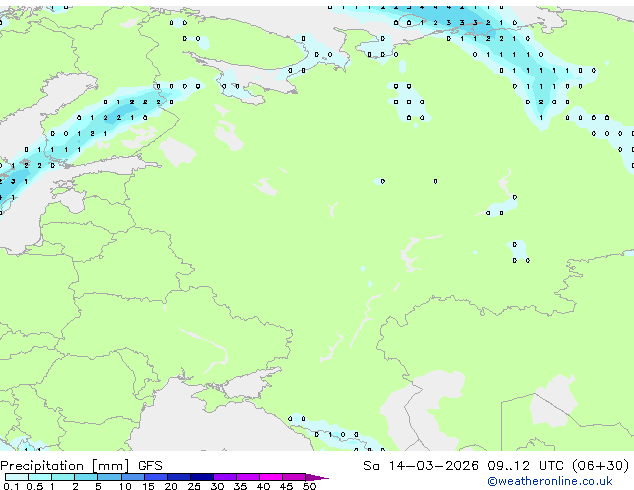The width and height of the screenshot is (634, 490).
Task: Click the 1 to 2 mm legend swatch
Action: pyautogui.click(x=63, y=477)
